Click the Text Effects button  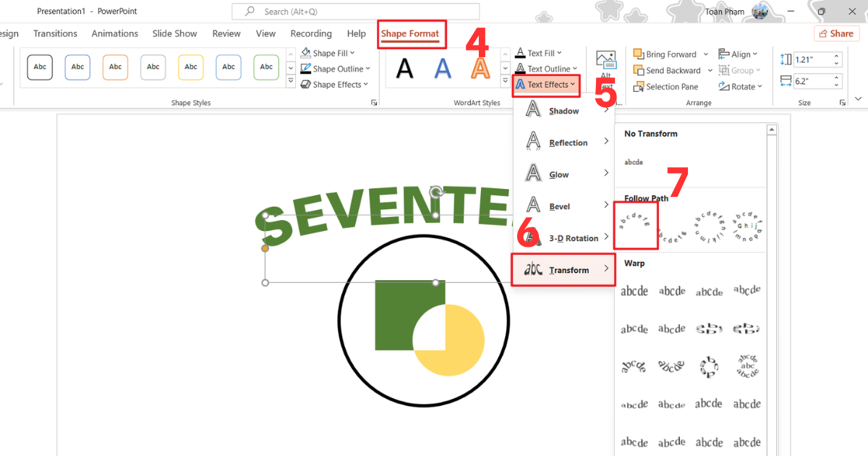pos(546,85)
